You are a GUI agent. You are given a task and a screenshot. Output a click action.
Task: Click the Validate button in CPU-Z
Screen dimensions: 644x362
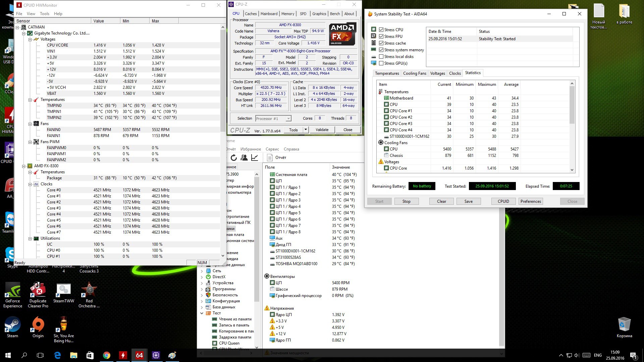(322, 130)
